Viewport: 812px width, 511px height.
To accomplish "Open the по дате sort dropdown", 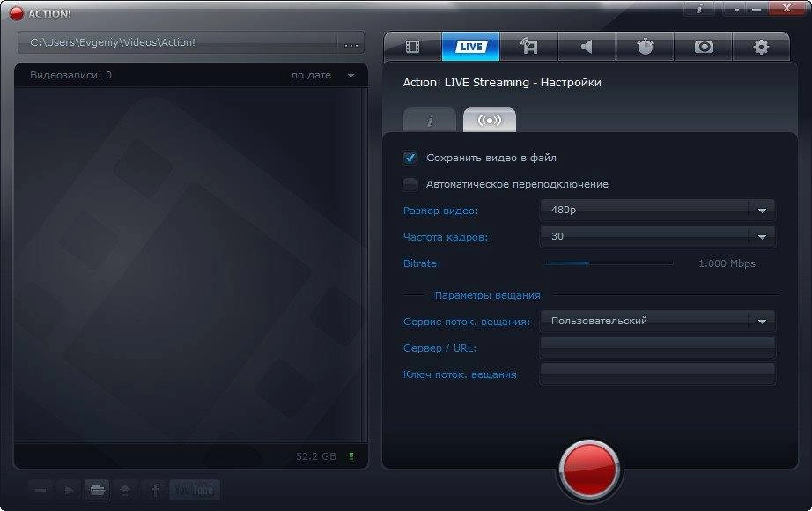I will tap(322, 75).
